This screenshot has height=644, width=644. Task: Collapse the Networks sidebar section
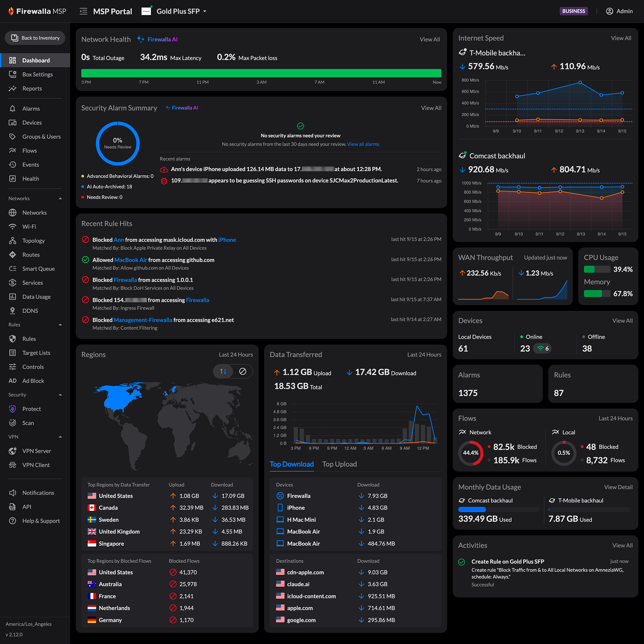pyautogui.click(x=60, y=198)
